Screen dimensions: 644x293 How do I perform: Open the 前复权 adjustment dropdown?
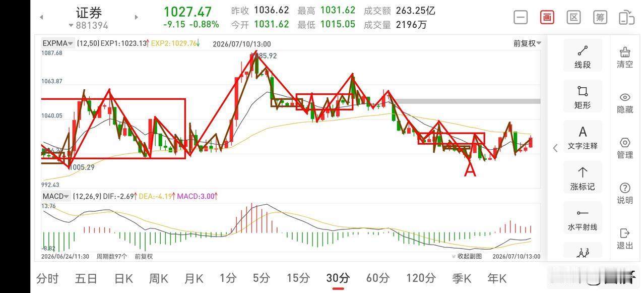tap(527, 43)
